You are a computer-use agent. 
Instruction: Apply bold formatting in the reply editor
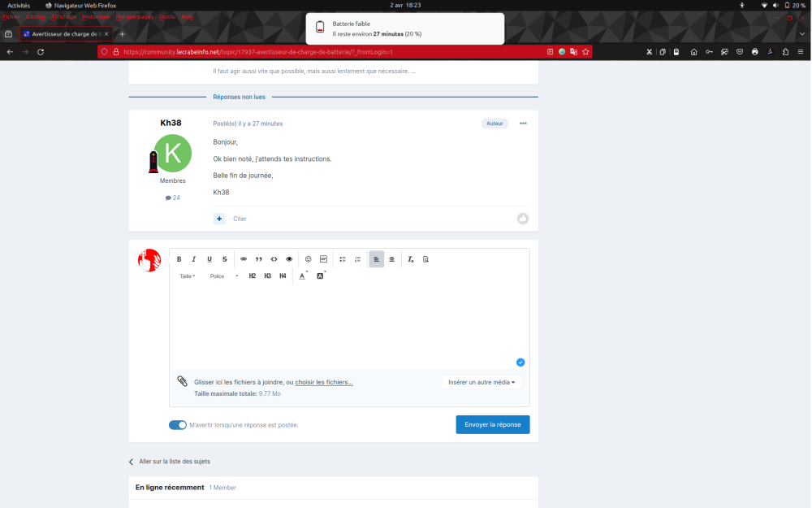pyautogui.click(x=179, y=259)
